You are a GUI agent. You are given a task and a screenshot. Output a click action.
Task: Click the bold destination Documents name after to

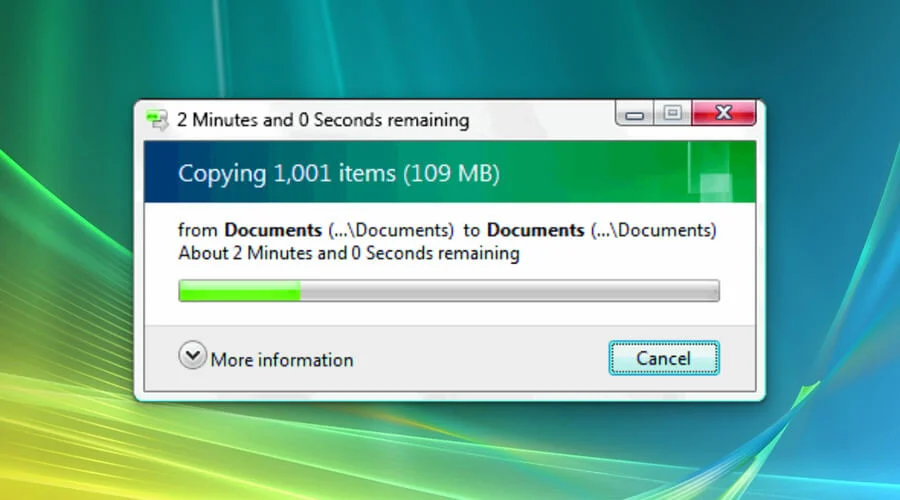(x=535, y=230)
